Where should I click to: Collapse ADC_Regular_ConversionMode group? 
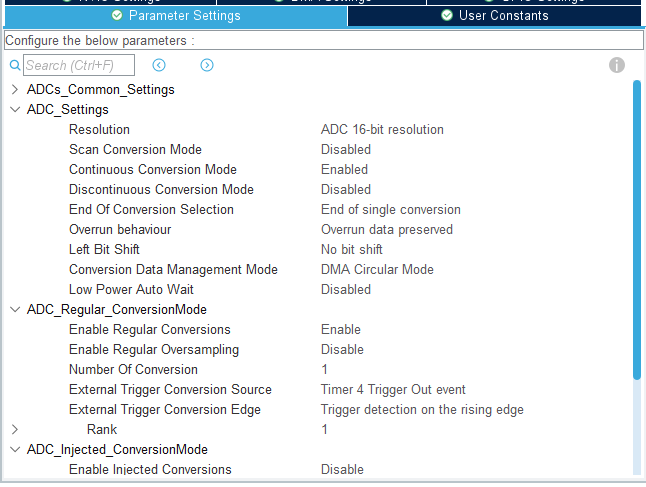click(x=15, y=309)
